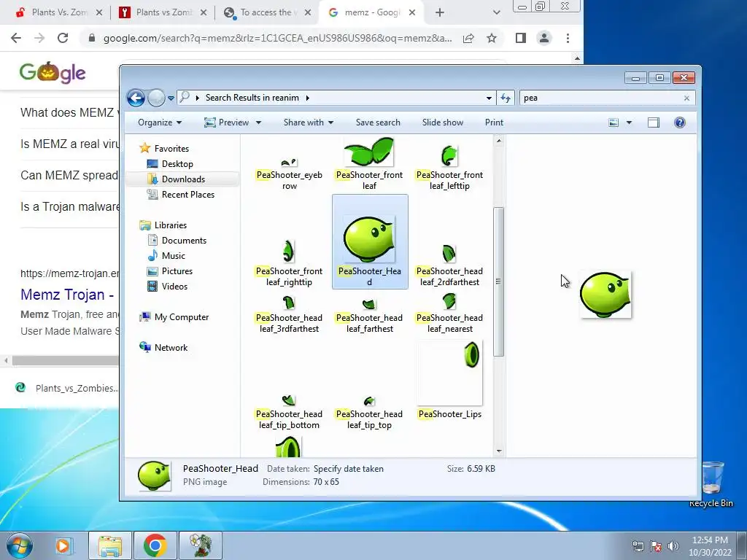Select PeaShooter_frontleaf_lefttip file
Image resolution: width=747 pixels, height=560 pixels.
pyautogui.click(x=449, y=167)
